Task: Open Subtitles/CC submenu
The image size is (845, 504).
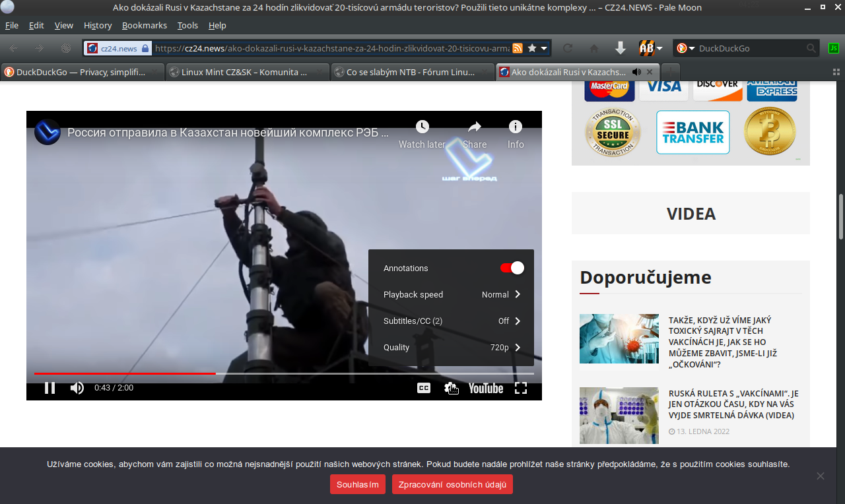Action: [451, 321]
